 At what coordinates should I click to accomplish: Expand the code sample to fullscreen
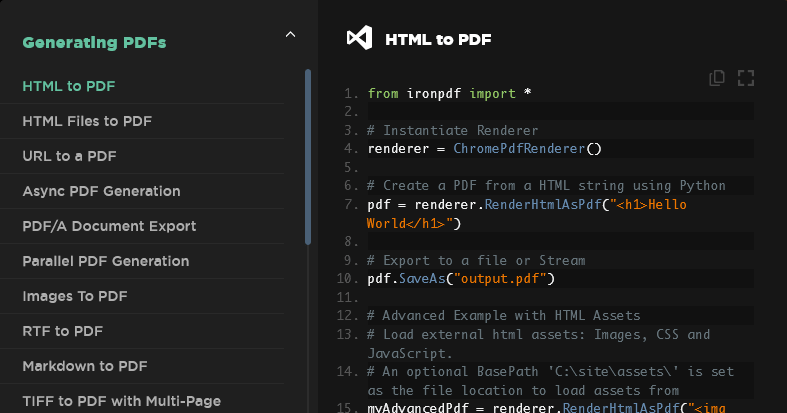[x=746, y=78]
